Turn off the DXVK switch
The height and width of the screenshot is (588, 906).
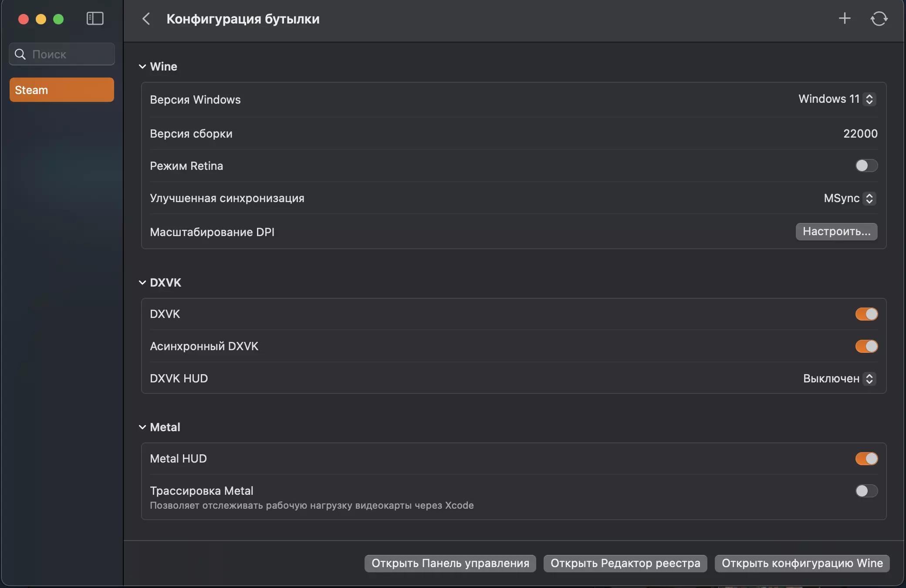click(x=866, y=314)
